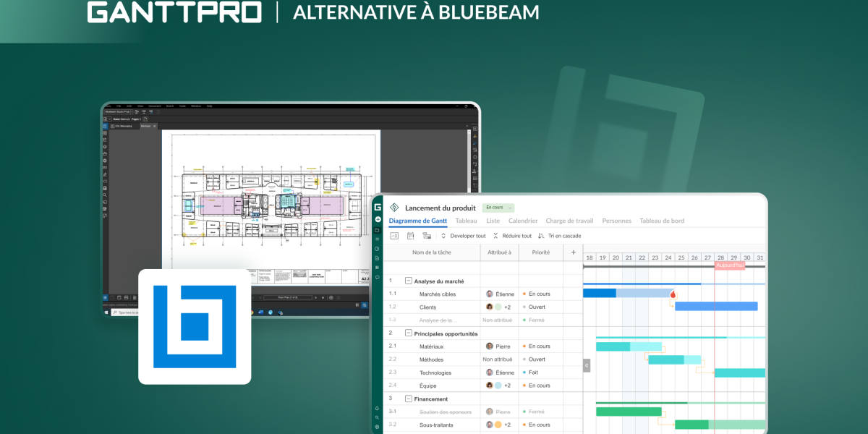This screenshot has width=868, height=434.
Task: Open the bell notifications icon in GanttPRO sidebar
Action: click(377, 409)
